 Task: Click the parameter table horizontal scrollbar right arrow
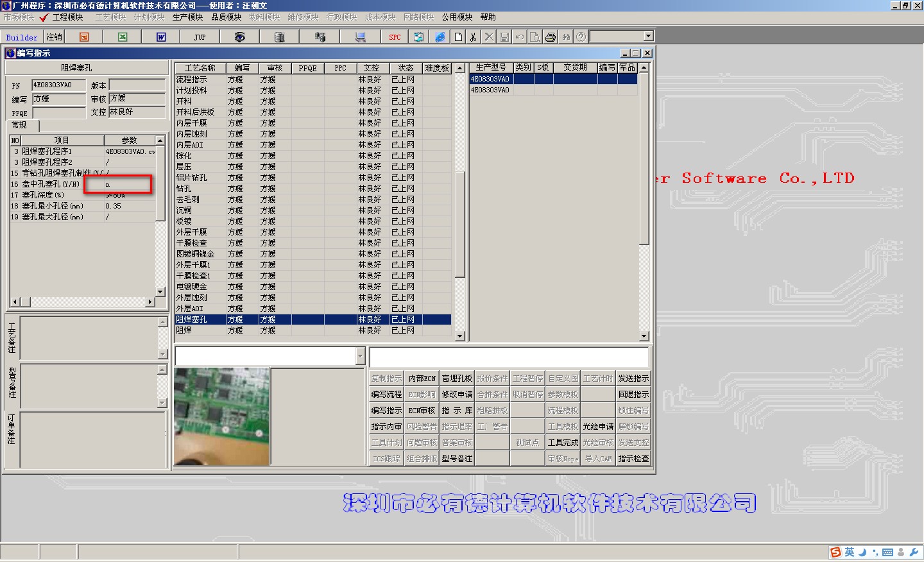coord(151,302)
